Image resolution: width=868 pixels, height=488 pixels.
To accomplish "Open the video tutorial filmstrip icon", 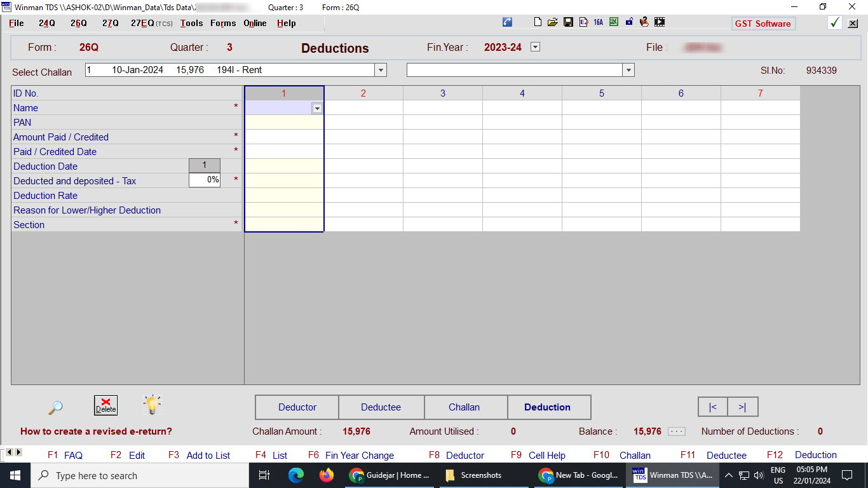I will click(x=659, y=22).
